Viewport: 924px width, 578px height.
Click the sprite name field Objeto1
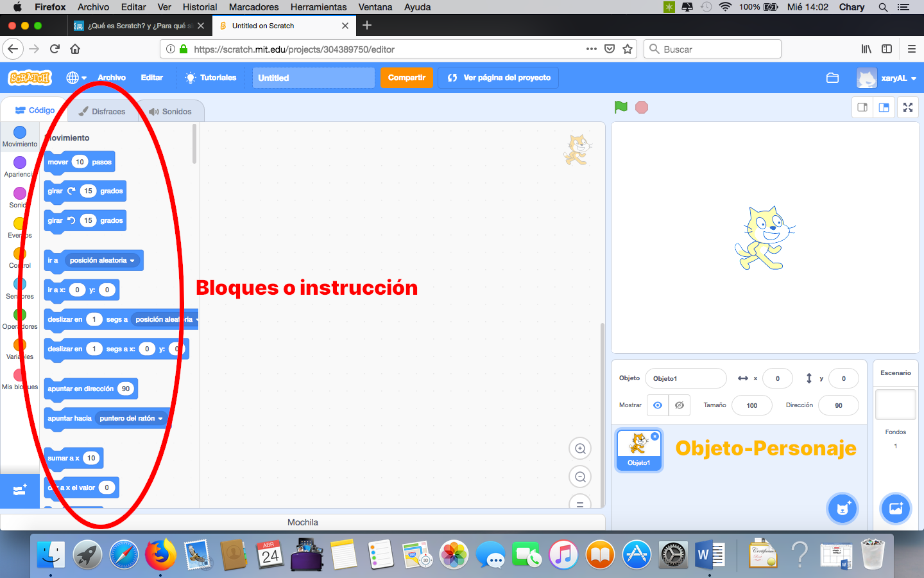(x=685, y=378)
